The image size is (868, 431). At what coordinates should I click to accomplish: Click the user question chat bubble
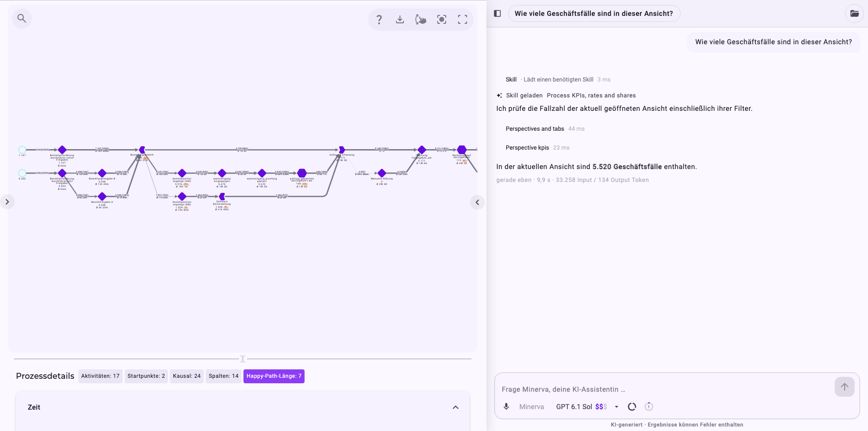click(x=774, y=42)
